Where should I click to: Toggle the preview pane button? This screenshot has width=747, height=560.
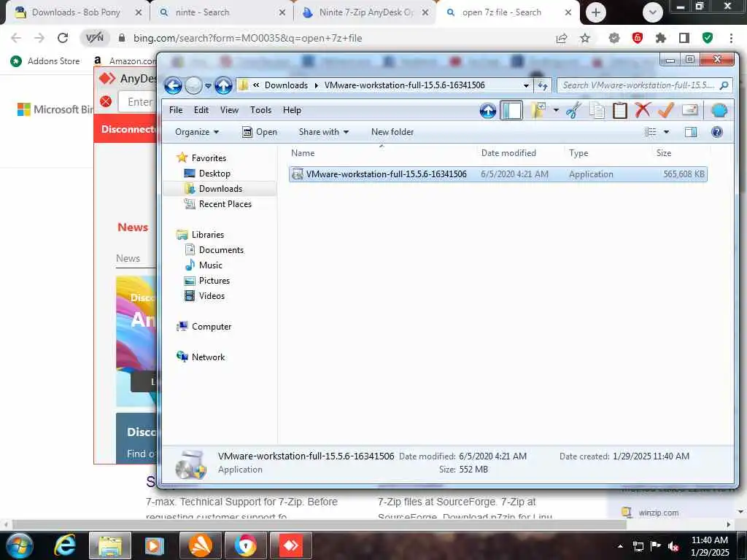coord(691,132)
